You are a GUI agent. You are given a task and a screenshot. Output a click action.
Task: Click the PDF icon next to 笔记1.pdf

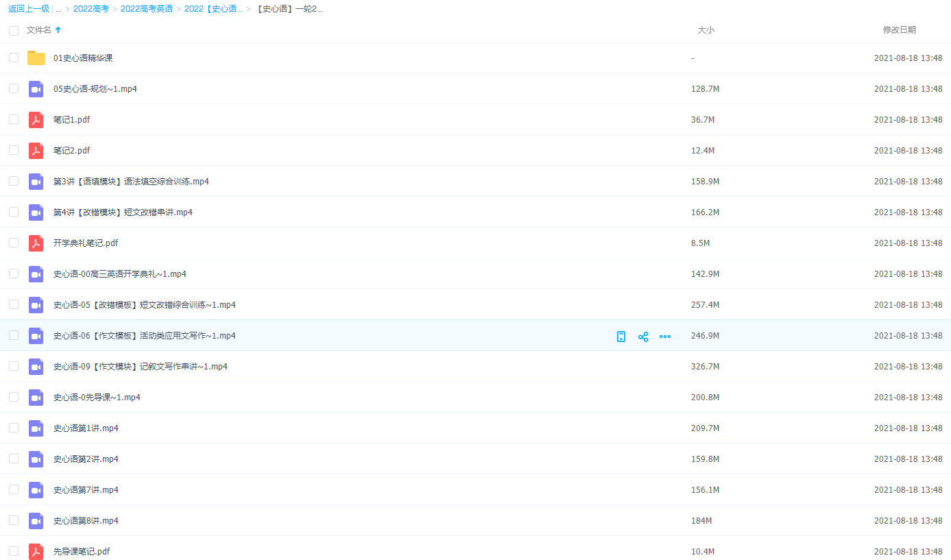pos(36,120)
